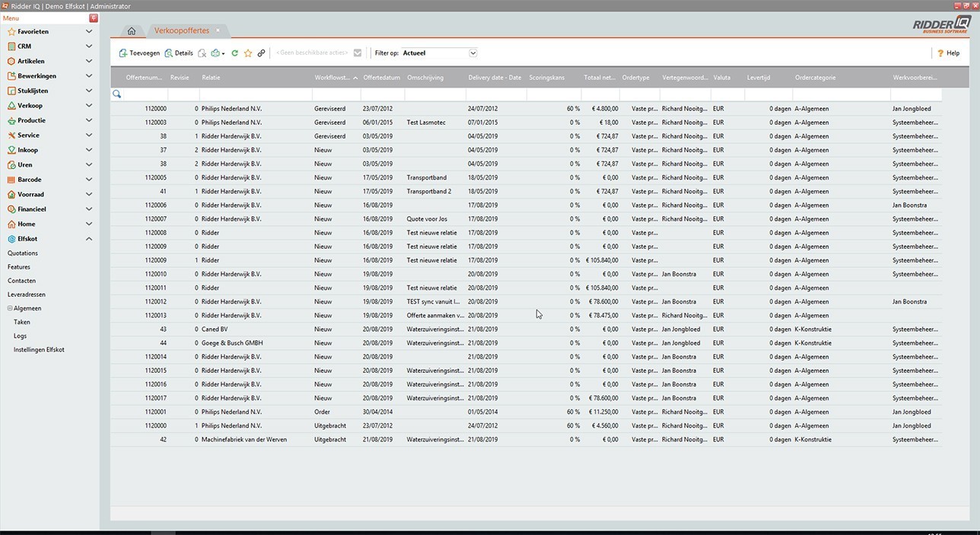Click the link chain icon in toolbar
980x535 pixels.
[261, 53]
